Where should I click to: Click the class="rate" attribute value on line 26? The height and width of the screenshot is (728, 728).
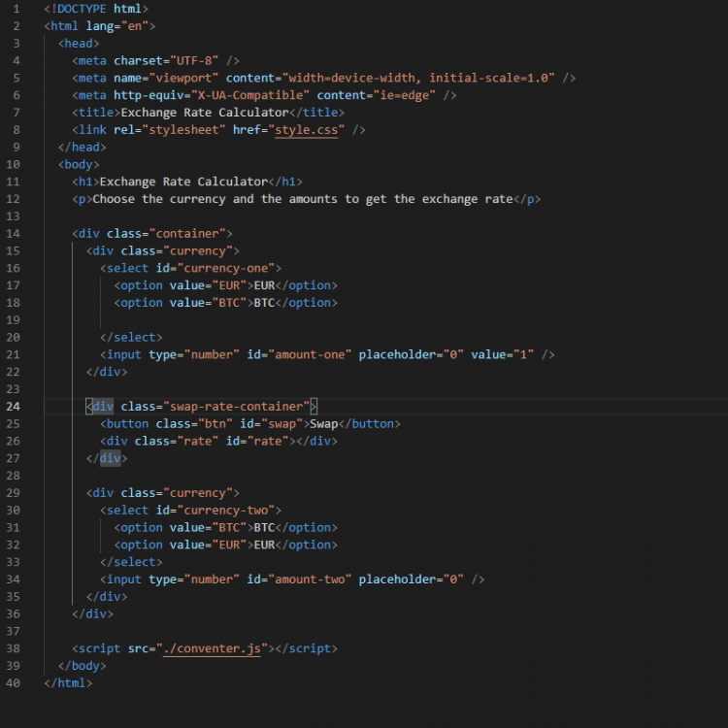(198, 441)
